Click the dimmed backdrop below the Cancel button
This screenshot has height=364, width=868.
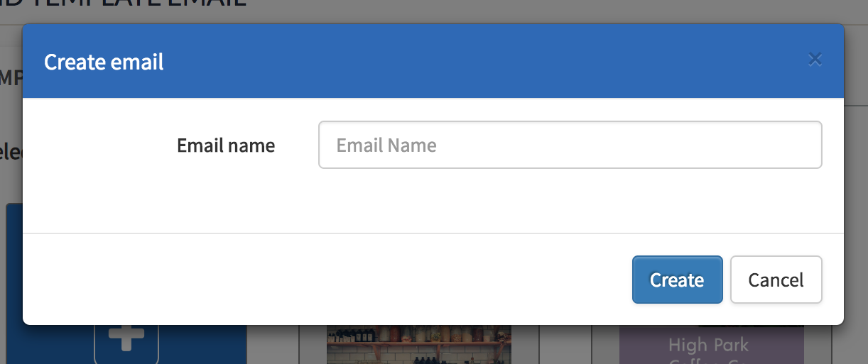(776, 344)
